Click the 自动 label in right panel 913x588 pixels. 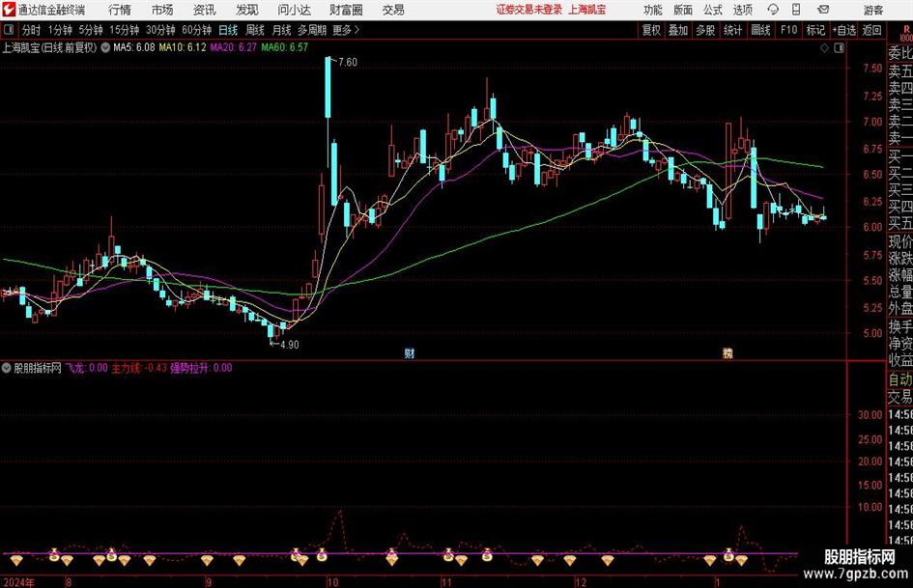coord(900,379)
